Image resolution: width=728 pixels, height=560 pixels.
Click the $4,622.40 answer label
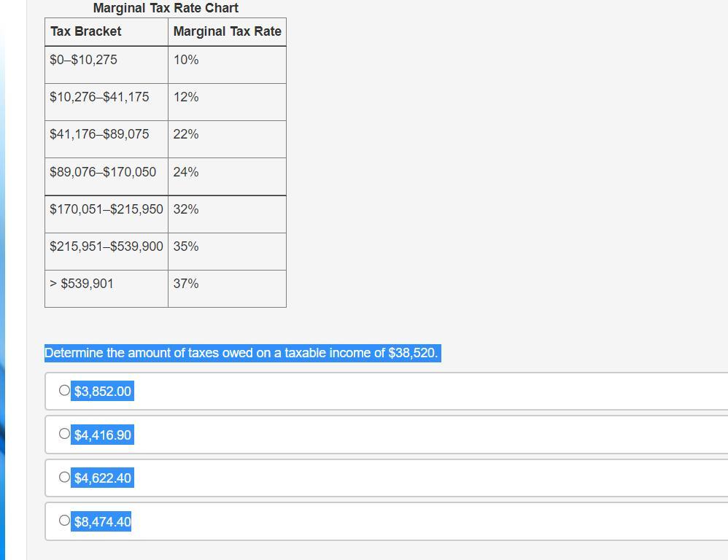tap(103, 478)
